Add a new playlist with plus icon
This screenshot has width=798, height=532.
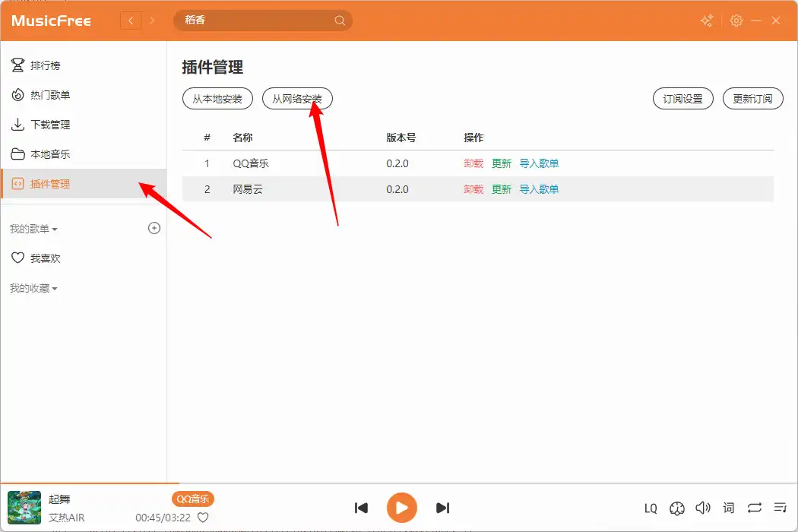(x=154, y=228)
